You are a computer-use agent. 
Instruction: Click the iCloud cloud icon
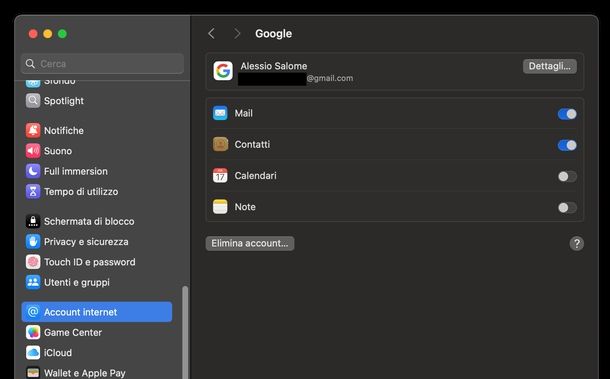pos(33,353)
